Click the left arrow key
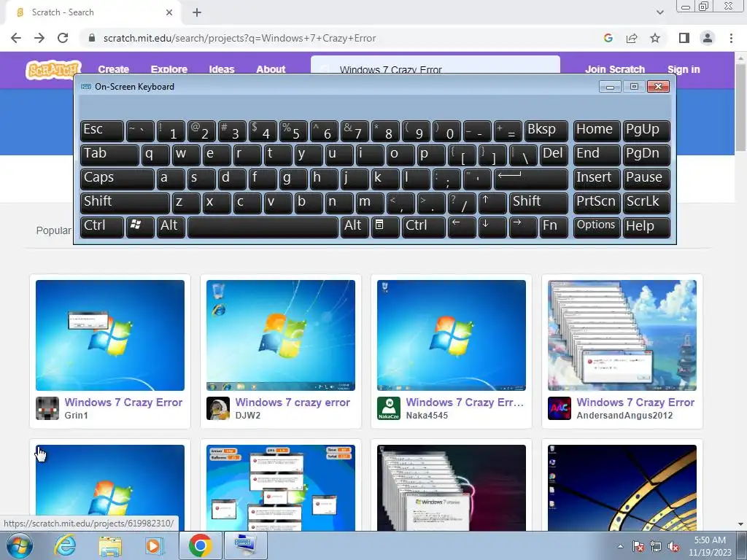The height and width of the screenshot is (560, 747). point(462,227)
